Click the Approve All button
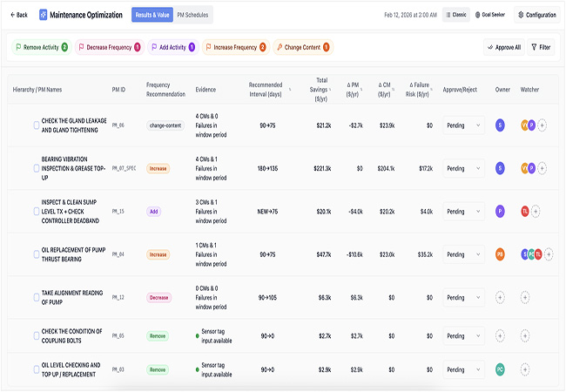Screen dimensions: 566x392 [x=504, y=47]
